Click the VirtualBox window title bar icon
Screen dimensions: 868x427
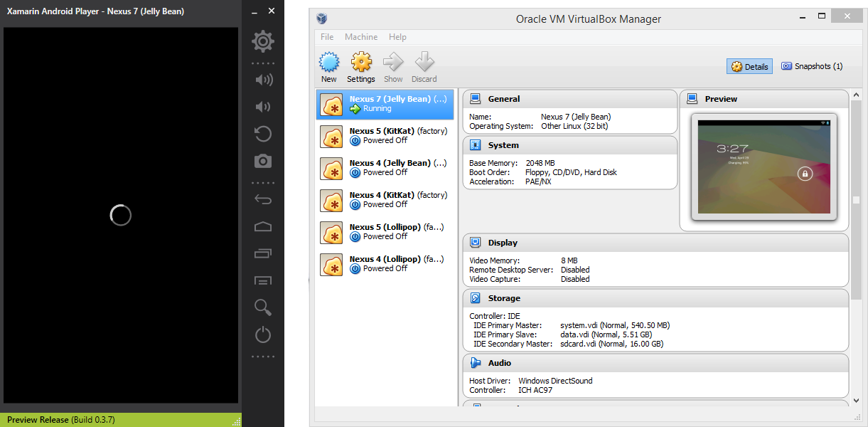(x=322, y=19)
